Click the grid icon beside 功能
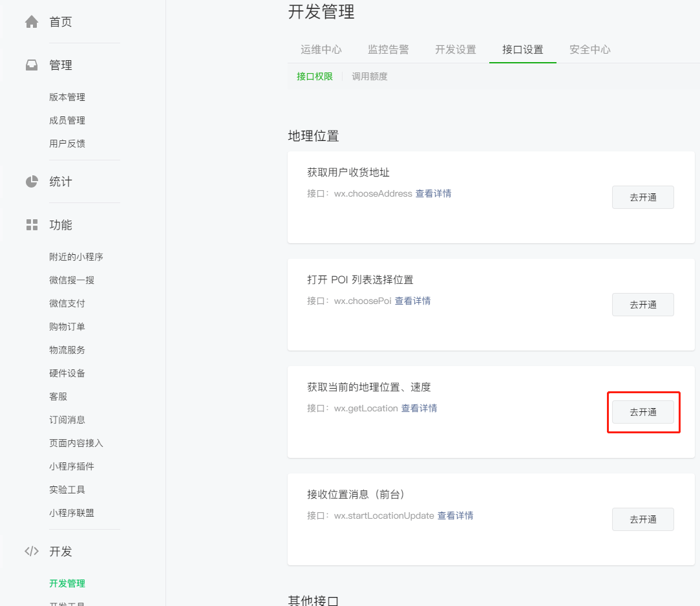Image resolution: width=700 pixels, height=606 pixels. (31, 224)
